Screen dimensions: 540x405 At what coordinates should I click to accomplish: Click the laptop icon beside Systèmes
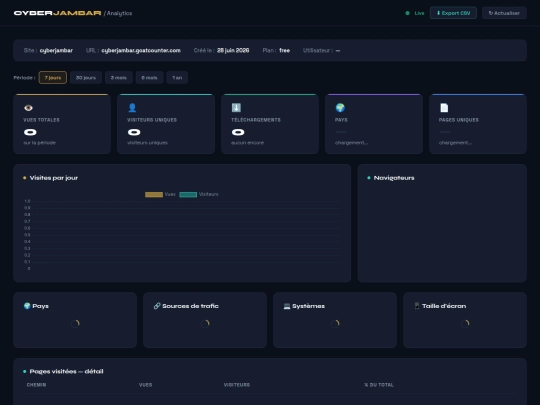point(287,306)
